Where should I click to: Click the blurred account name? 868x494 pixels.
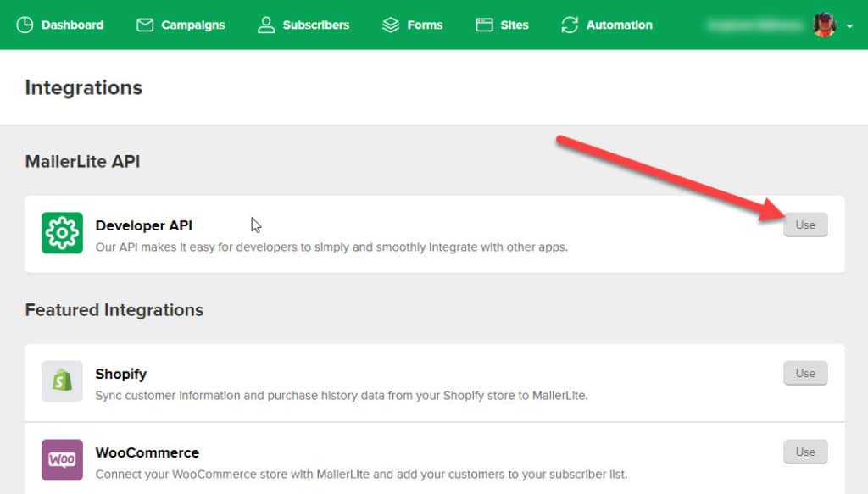tap(755, 25)
